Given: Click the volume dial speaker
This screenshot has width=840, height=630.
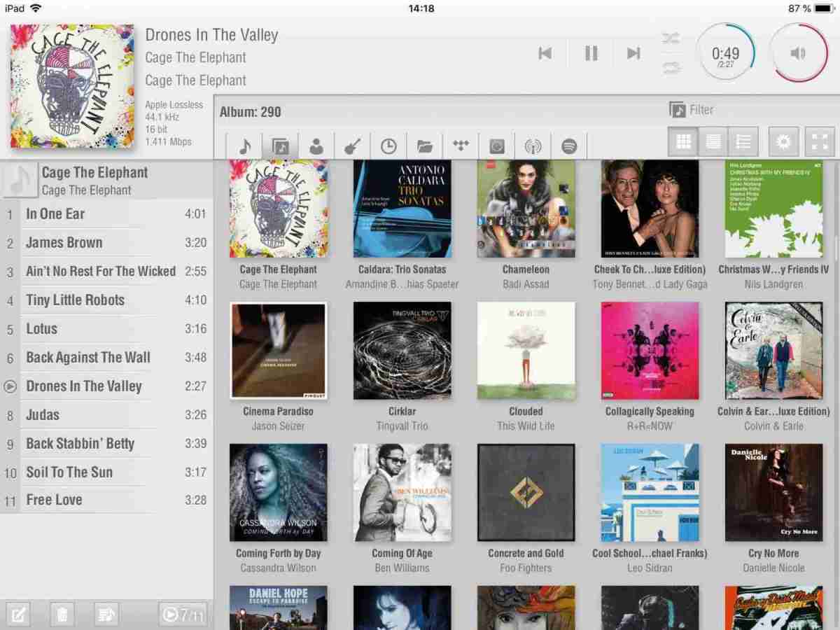Looking at the screenshot, I should point(799,54).
